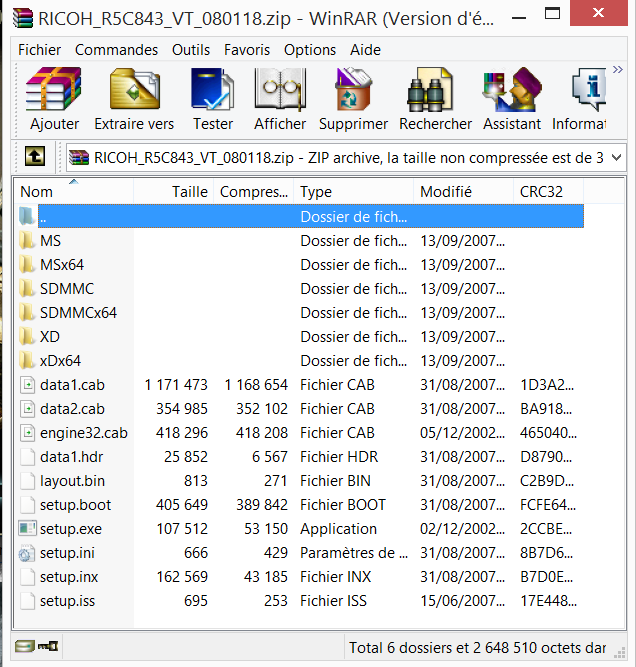Click the window resize grip corner
The height and width of the screenshot is (667, 636).
[620, 652]
